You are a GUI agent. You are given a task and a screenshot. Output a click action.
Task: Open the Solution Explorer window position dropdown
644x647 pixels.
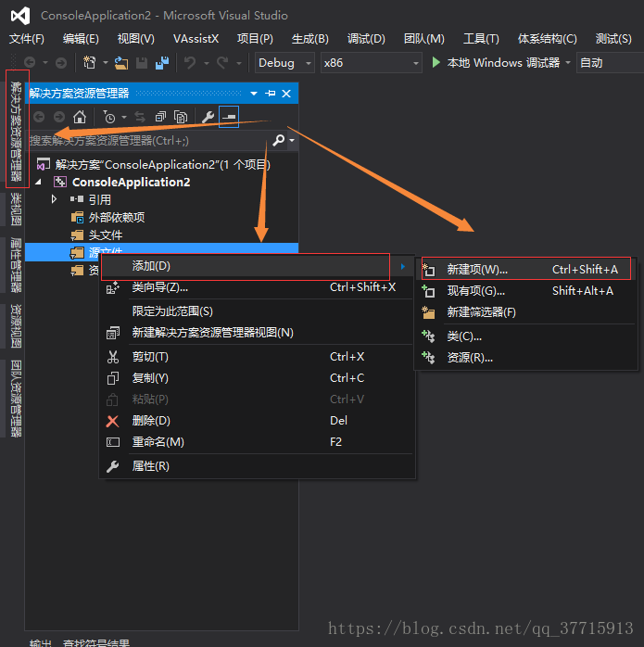tap(254, 94)
